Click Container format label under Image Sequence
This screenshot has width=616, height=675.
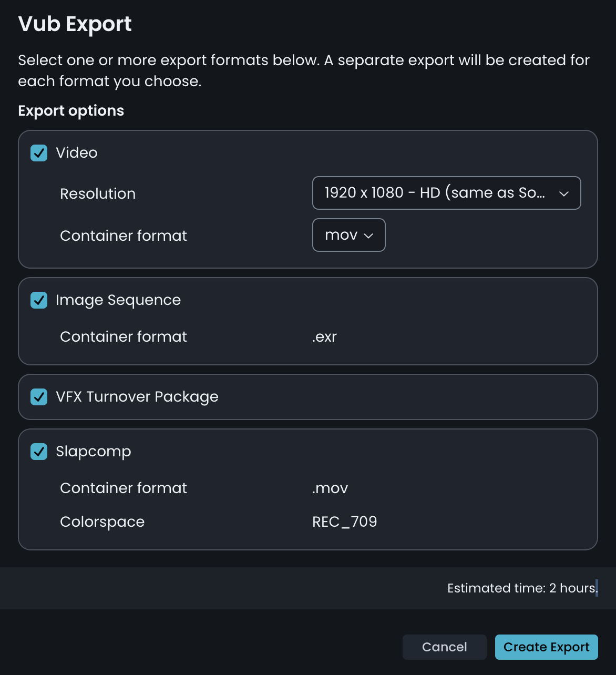124,337
